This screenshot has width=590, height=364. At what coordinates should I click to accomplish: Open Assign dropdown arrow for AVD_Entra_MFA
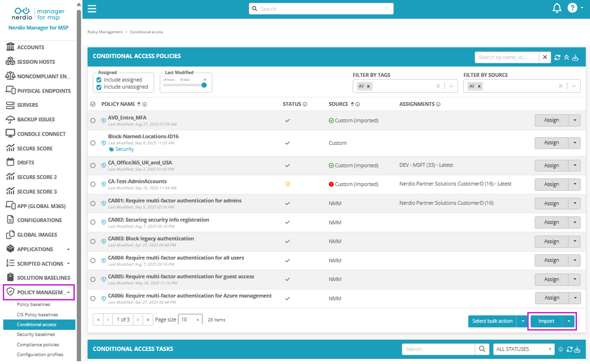pos(575,120)
